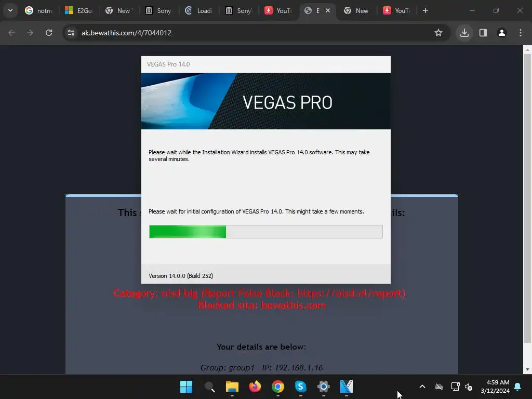The image size is (532, 399).
Task: Click scrollbar down arrow
Action: click(x=527, y=369)
